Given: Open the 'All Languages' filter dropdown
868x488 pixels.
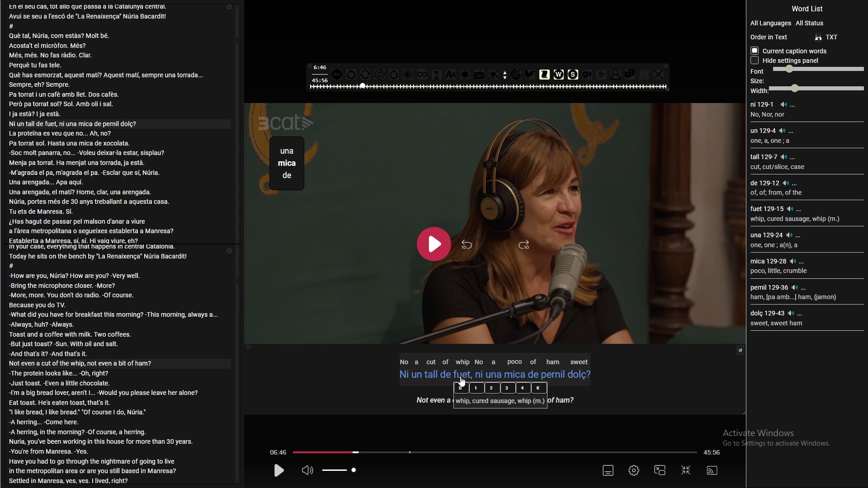Looking at the screenshot, I should point(770,23).
